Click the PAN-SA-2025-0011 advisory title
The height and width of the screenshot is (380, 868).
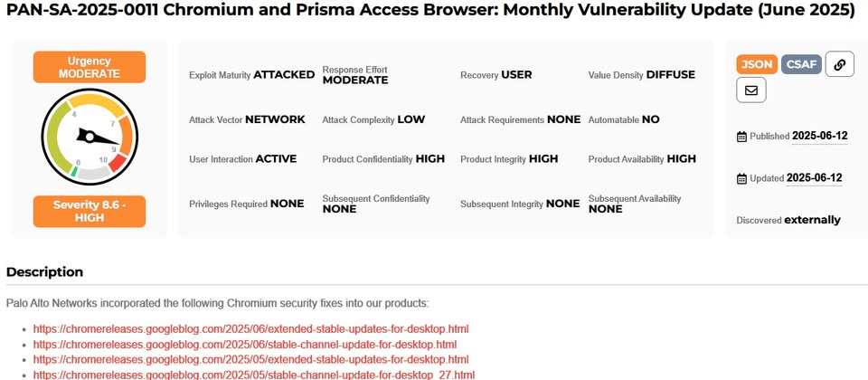430,12
